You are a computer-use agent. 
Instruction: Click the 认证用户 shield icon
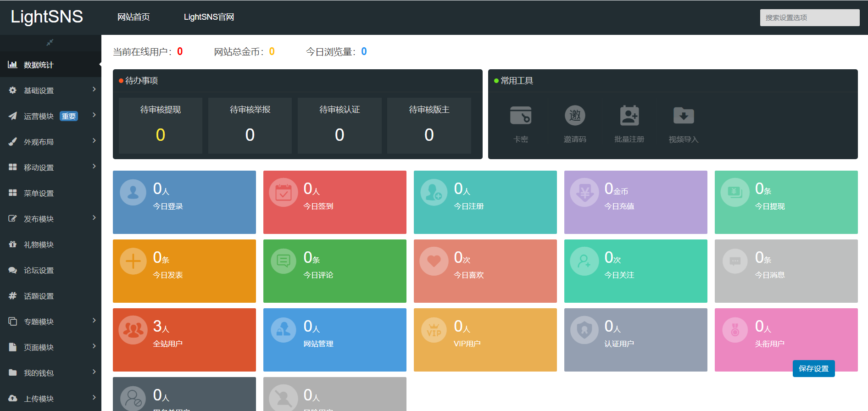point(584,330)
